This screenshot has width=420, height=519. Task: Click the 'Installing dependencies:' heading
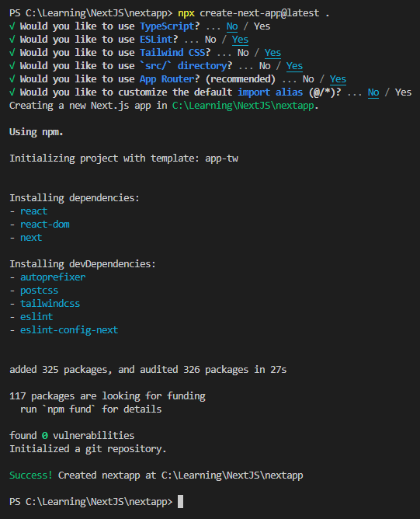point(75,198)
